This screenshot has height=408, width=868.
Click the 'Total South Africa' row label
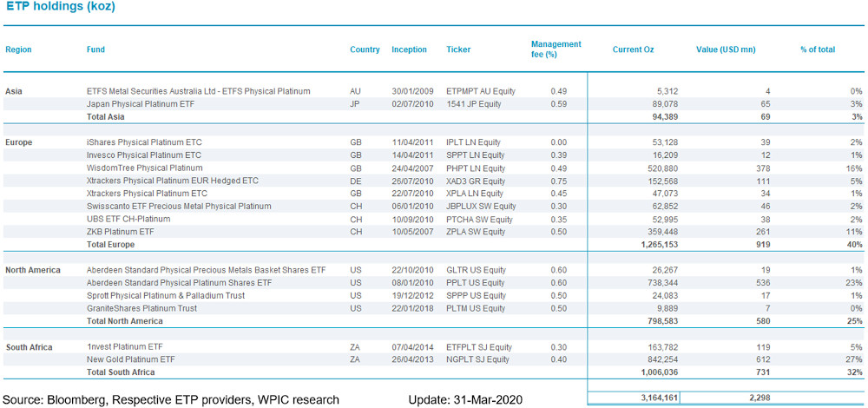tap(121, 372)
